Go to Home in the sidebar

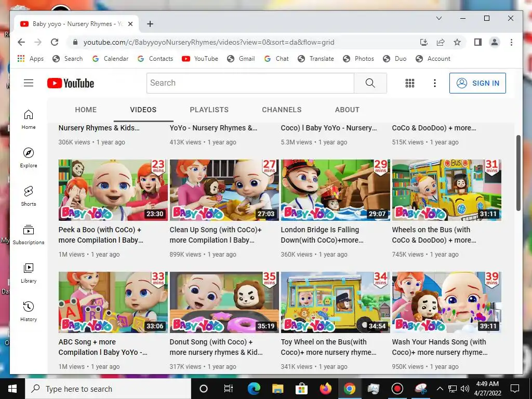[x=29, y=119]
